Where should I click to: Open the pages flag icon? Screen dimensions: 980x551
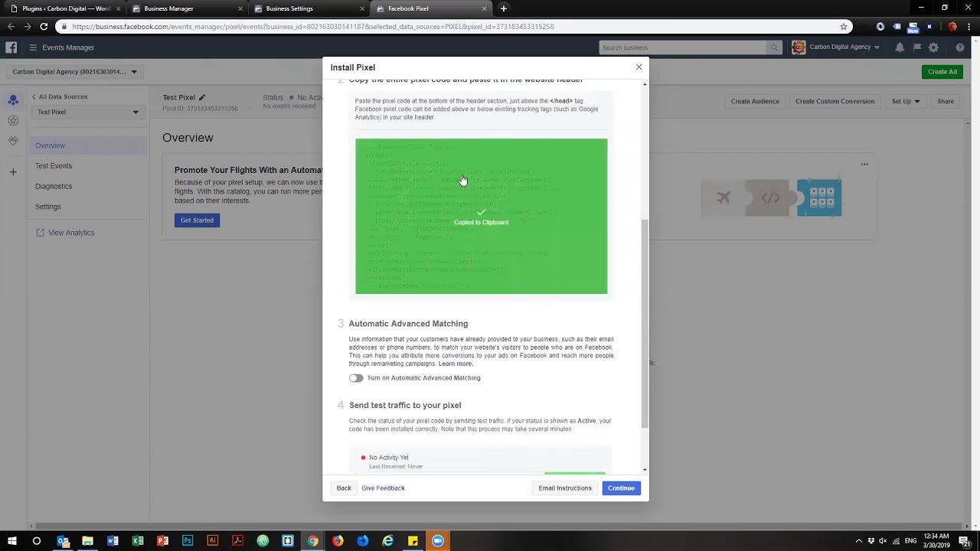coord(916,47)
